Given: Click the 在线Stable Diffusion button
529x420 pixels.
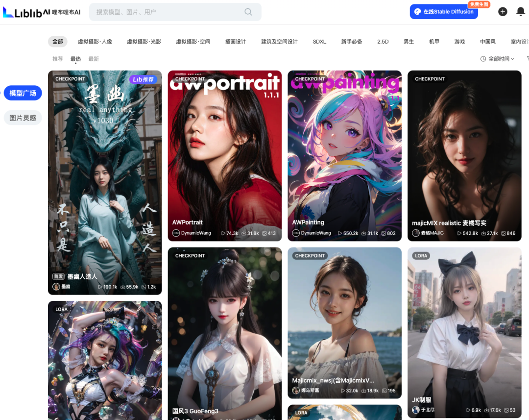Looking at the screenshot, I should click(x=443, y=11).
